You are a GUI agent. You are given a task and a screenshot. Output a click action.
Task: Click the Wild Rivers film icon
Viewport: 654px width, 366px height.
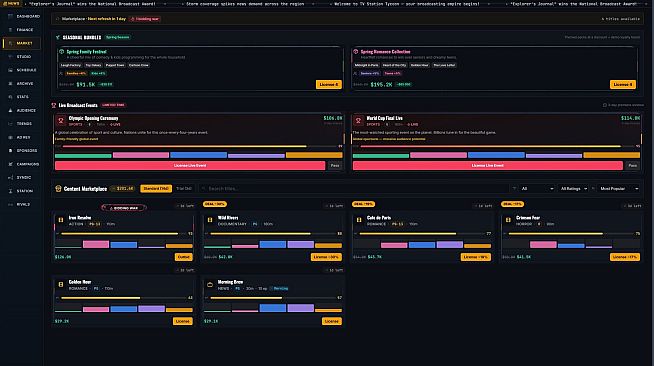click(210, 220)
